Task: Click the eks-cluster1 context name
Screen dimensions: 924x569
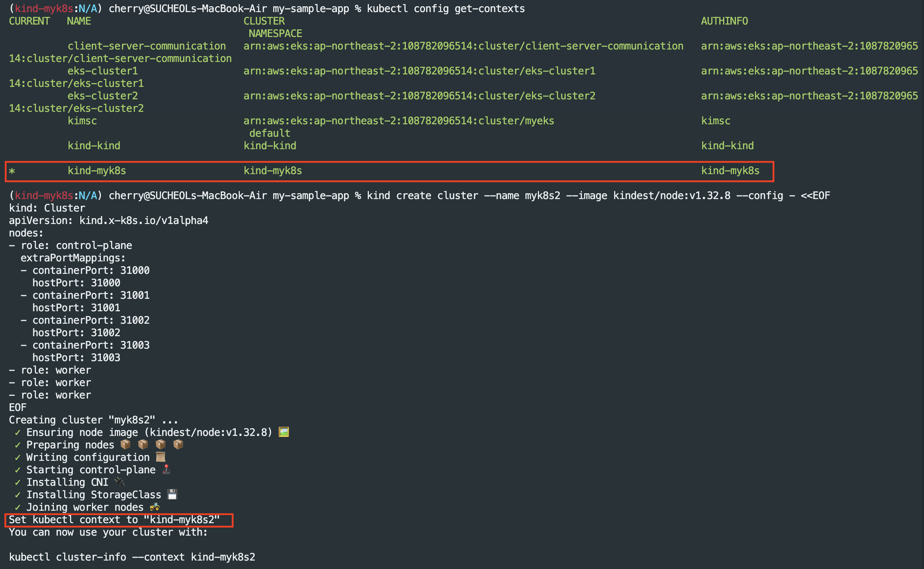Action: pos(102,71)
